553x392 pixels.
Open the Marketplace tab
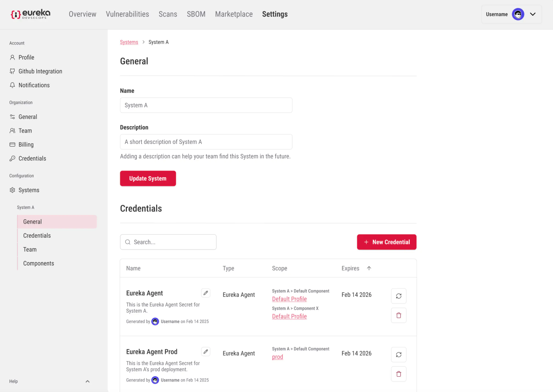(234, 14)
